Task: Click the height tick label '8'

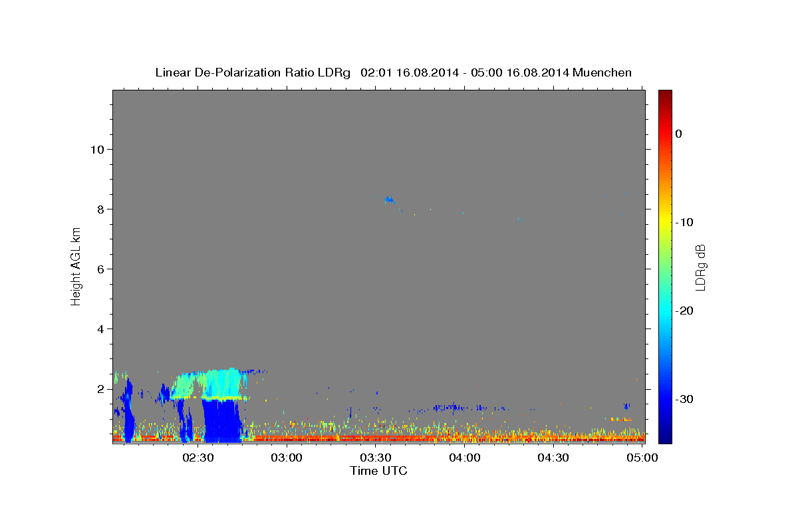Action: pos(100,209)
